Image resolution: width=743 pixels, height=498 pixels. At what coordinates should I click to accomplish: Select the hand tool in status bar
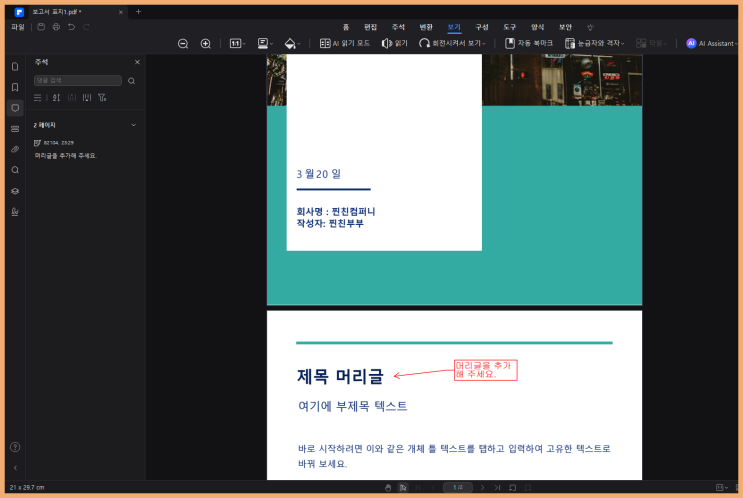point(389,487)
